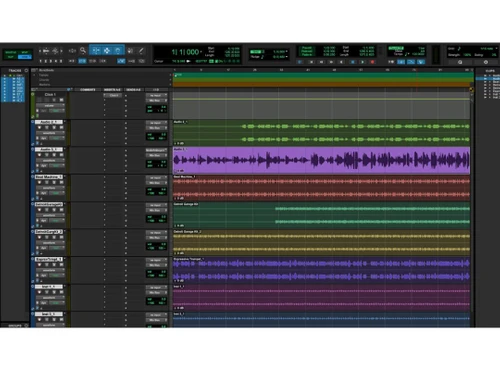Click the Click 1 track name
This screenshot has height=375, width=500.
[50, 95]
